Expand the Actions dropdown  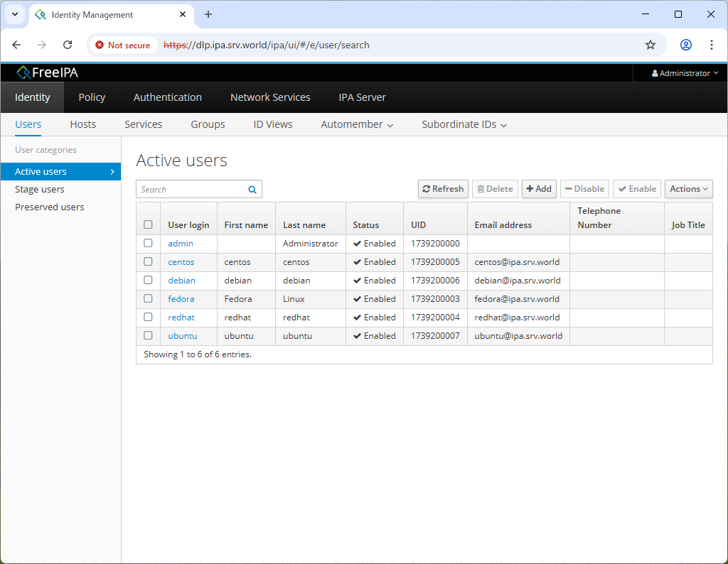click(x=688, y=189)
